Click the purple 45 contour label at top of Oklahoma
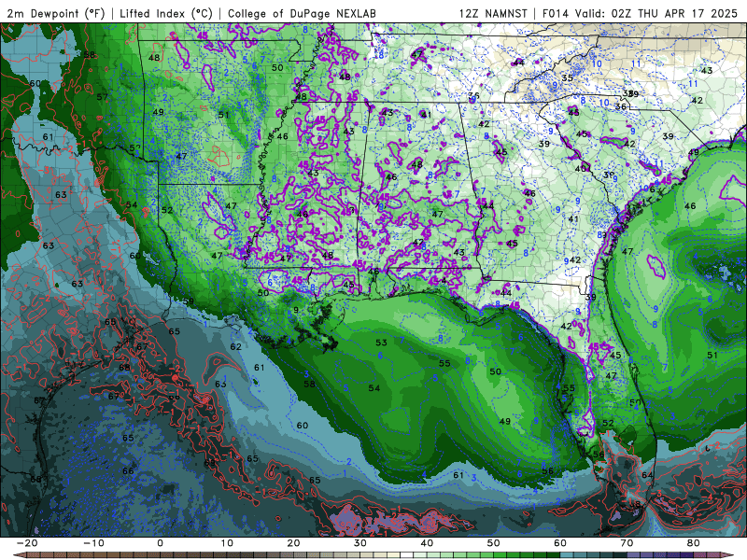Screen dimensions: 747x560 pos(203,35)
